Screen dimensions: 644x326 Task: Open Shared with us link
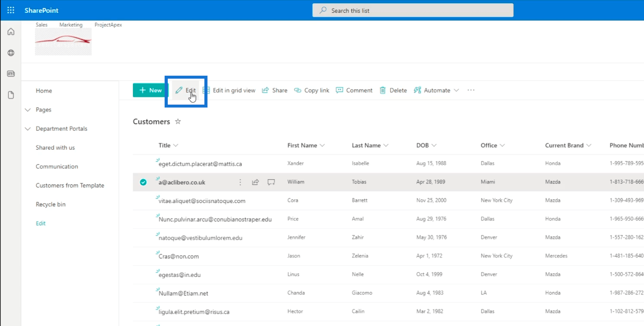[x=55, y=147]
